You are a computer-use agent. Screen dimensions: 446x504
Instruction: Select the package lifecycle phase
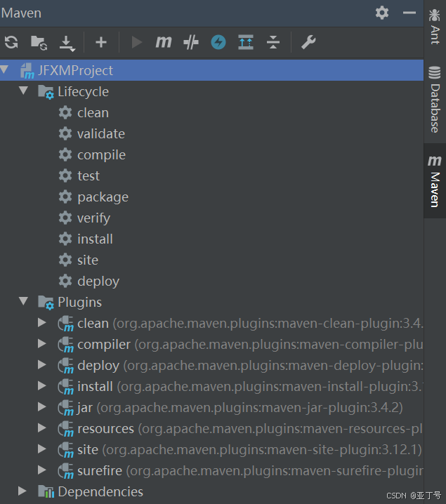coord(103,197)
